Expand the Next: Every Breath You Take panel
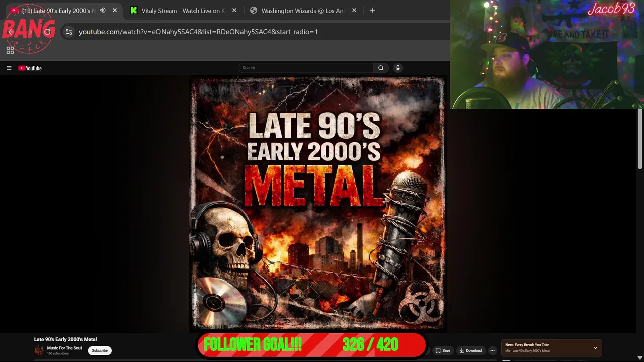Image resolution: width=644 pixels, height=362 pixels. (x=595, y=348)
